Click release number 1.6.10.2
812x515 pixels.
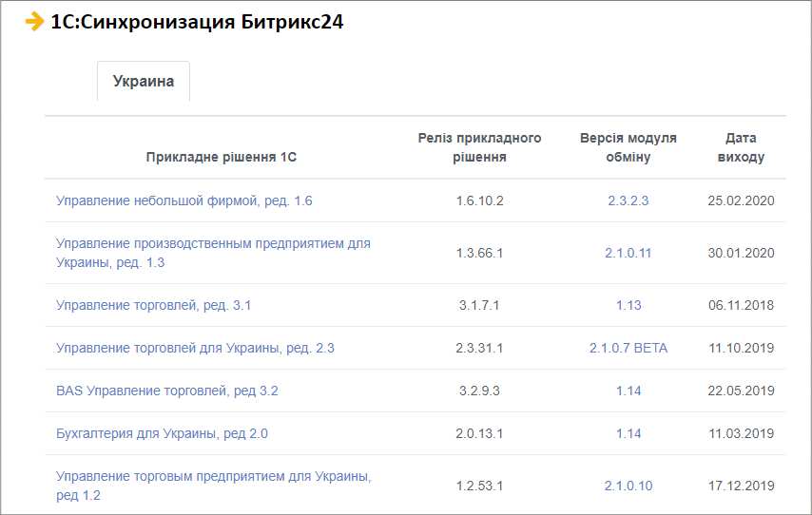coord(479,200)
